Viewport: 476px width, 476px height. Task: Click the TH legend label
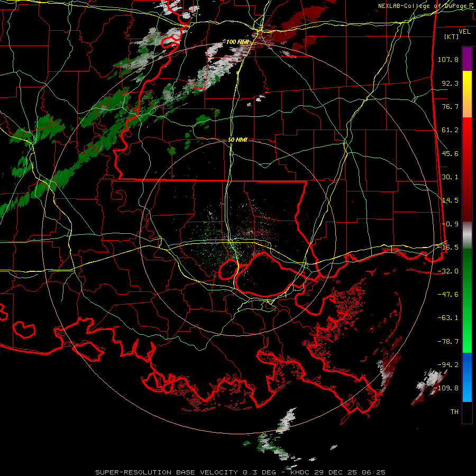[454, 412]
